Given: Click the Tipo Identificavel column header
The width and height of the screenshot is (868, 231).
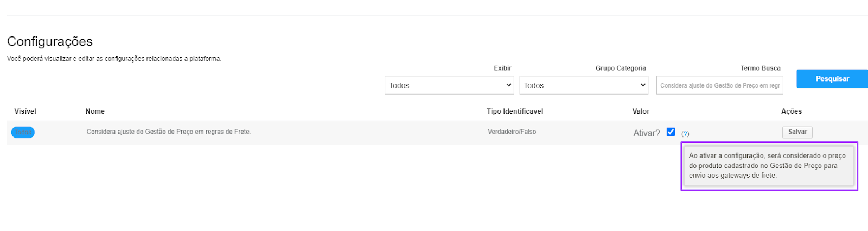Looking at the screenshot, I should pyautogui.click(x=515, y=111).
